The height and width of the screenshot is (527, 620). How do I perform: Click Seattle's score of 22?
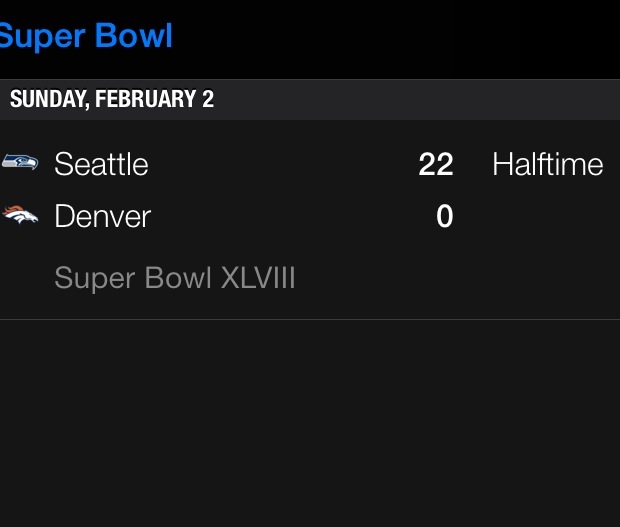click(x=436, y=164)
